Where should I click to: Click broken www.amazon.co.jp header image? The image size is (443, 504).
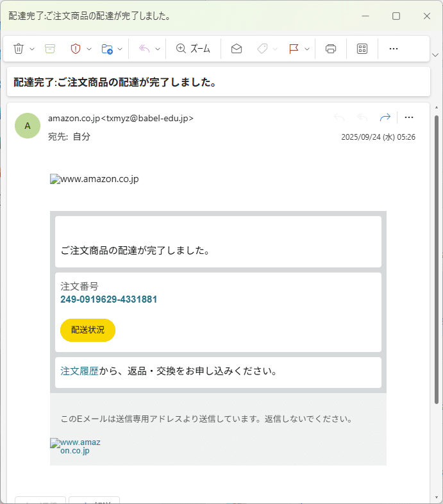coord(94,179)
